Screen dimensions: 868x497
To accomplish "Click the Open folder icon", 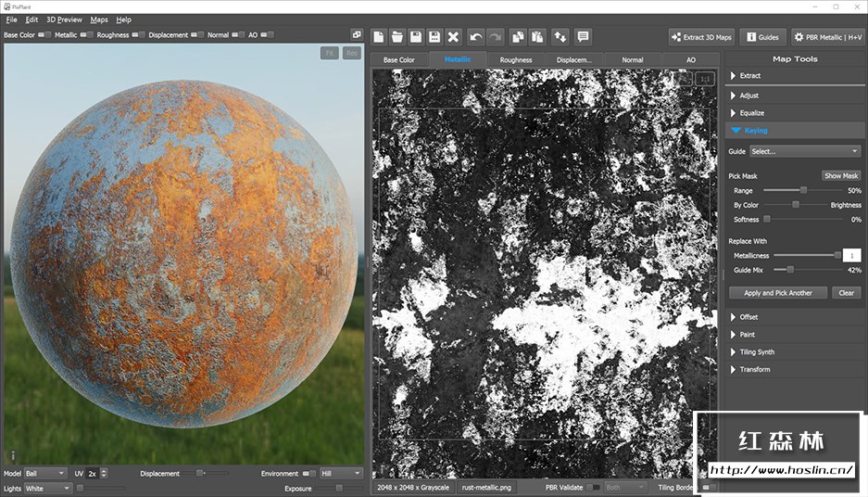I will point(397,37).
